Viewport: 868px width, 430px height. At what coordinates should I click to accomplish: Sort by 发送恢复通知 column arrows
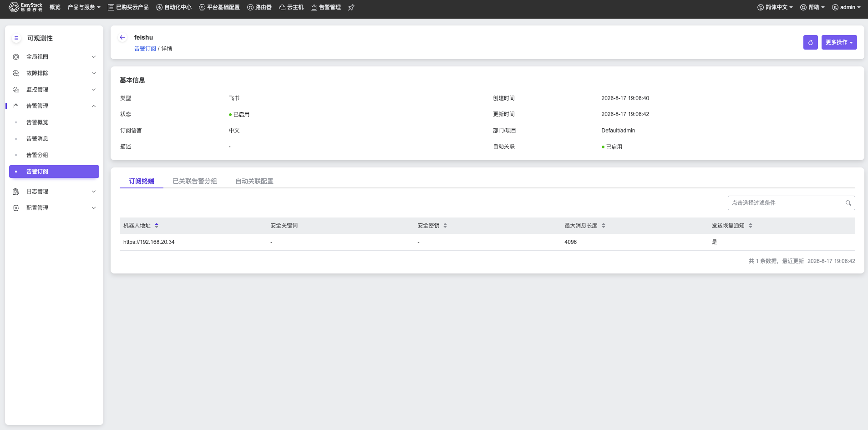pos(751,226)
